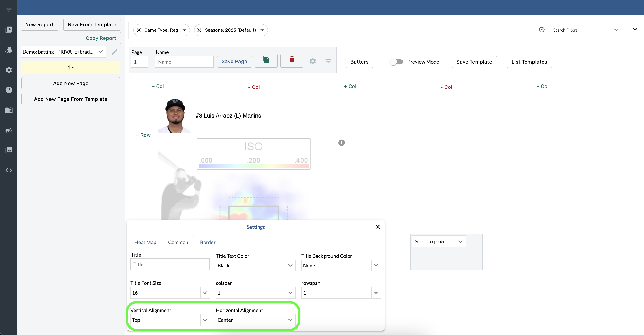Remove the Game Type: Reg filter

tap(139, 30)
